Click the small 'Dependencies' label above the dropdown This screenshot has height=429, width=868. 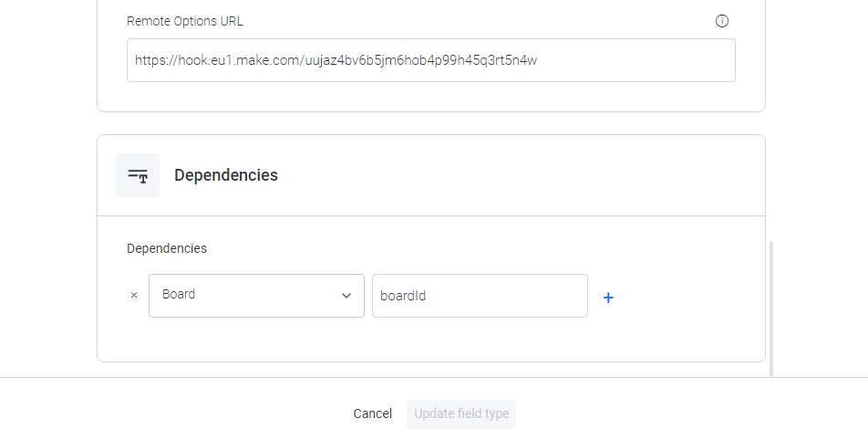167,248
